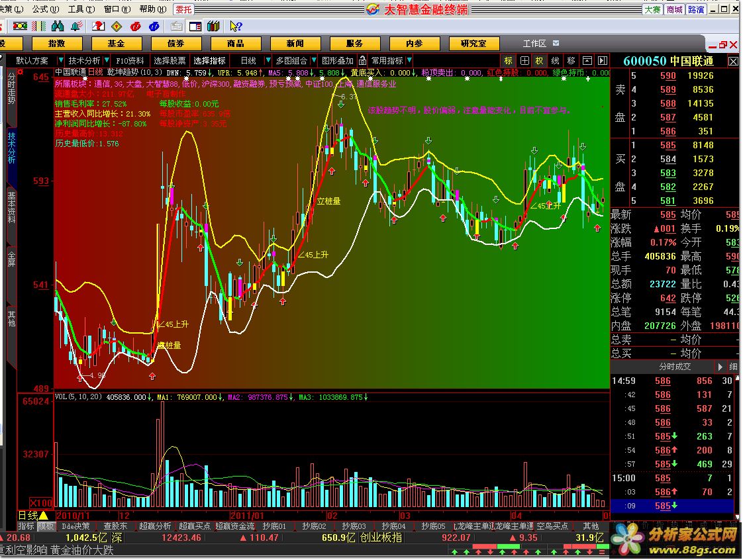Click the window layout toolbar icon
Viewport: 743px width, 560px height.
195,26
